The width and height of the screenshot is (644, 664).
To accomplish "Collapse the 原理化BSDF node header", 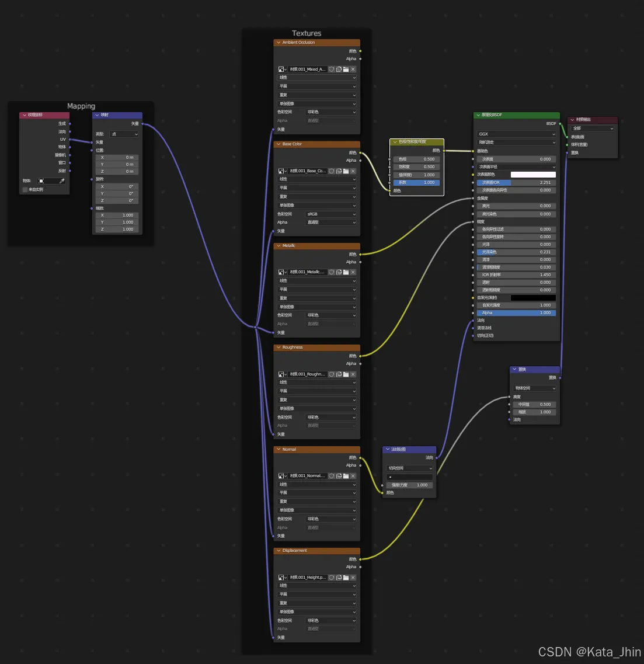I will 478,115.
